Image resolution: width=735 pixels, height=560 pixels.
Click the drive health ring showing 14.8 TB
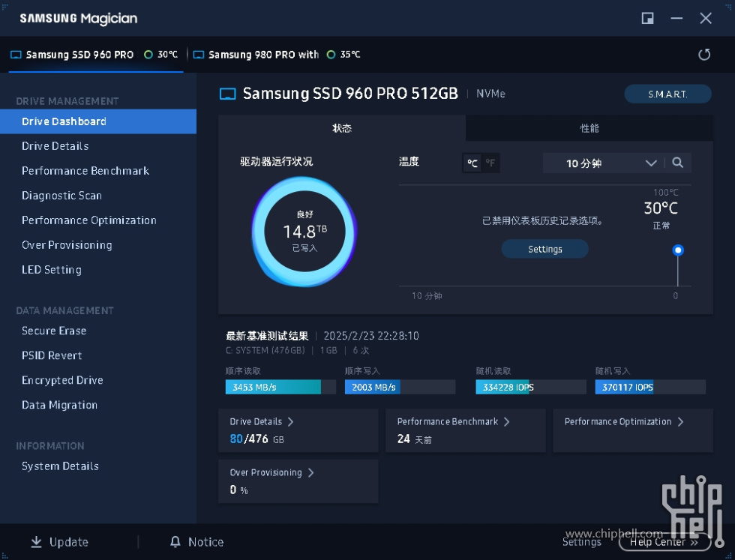(x=304, y=232)
